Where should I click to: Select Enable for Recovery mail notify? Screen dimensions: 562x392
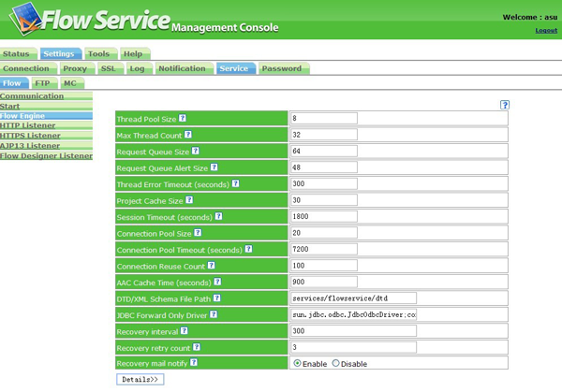pyautogui.click(x=297, y=363)
